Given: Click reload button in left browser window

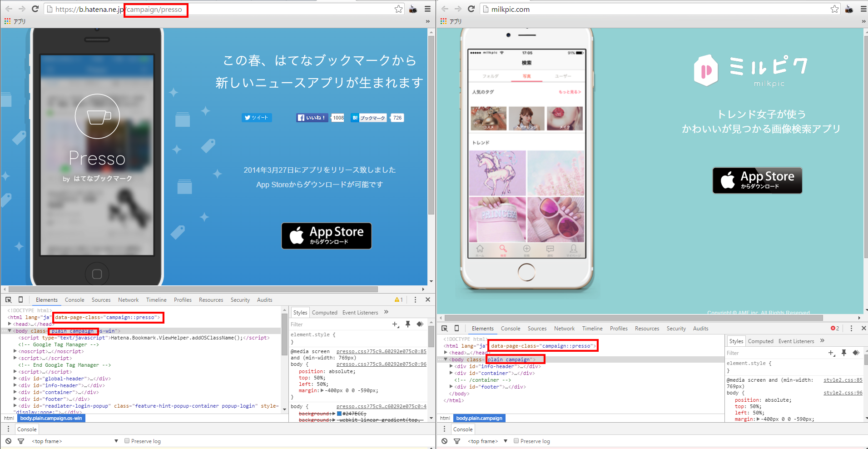Looking at the screenshot, I should click(35, 9).
